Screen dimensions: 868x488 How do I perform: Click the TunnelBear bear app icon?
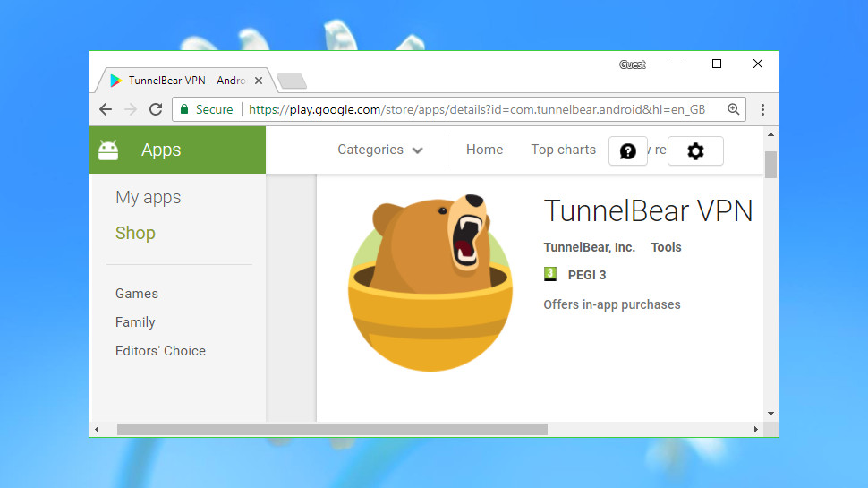(x=430, y=282)
